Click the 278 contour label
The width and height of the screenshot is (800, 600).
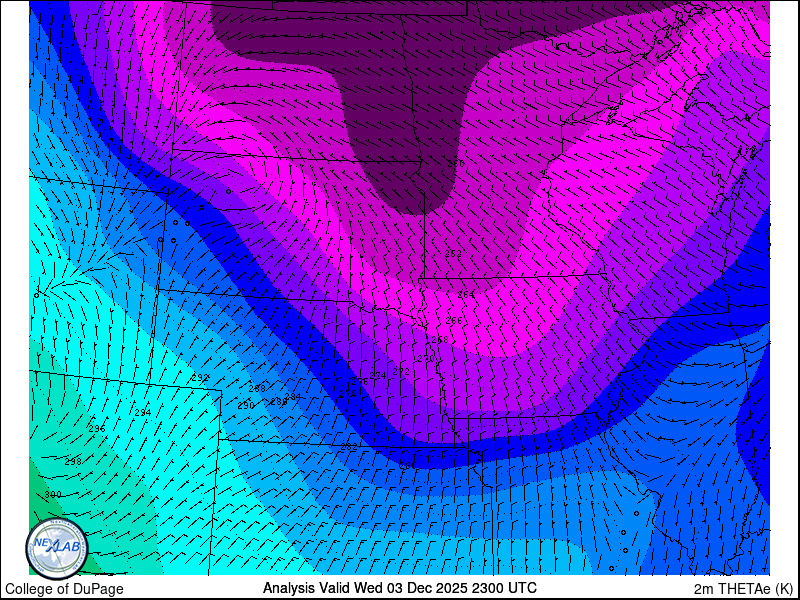[348, 393]
